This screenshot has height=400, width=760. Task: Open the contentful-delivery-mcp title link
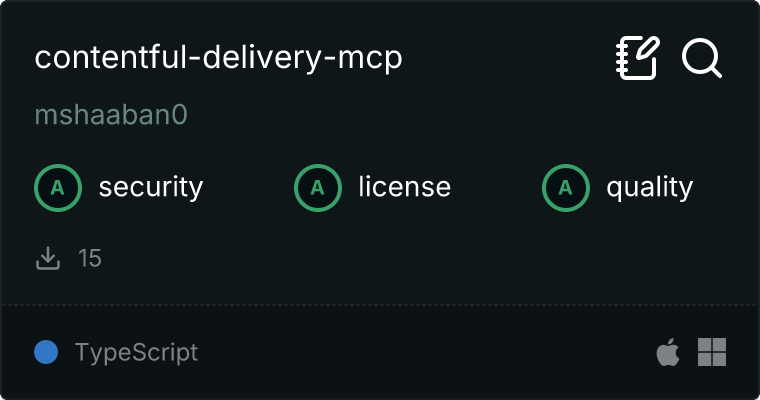tap(219, 58)
